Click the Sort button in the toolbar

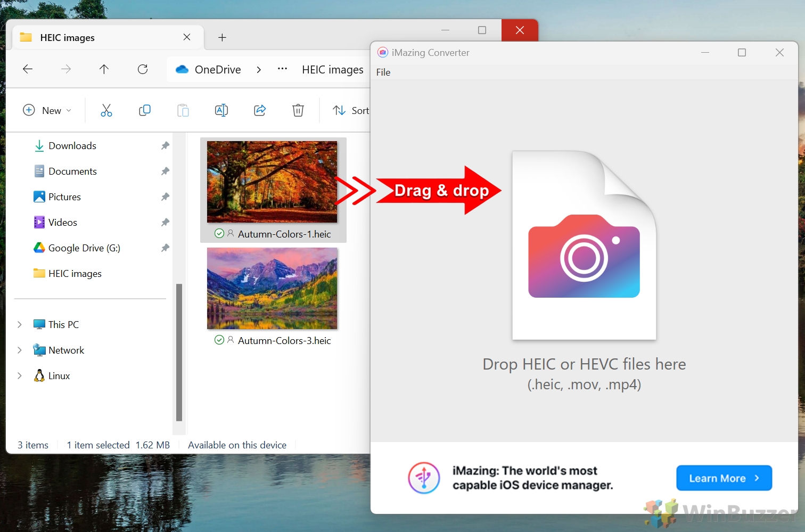[351, 110]
